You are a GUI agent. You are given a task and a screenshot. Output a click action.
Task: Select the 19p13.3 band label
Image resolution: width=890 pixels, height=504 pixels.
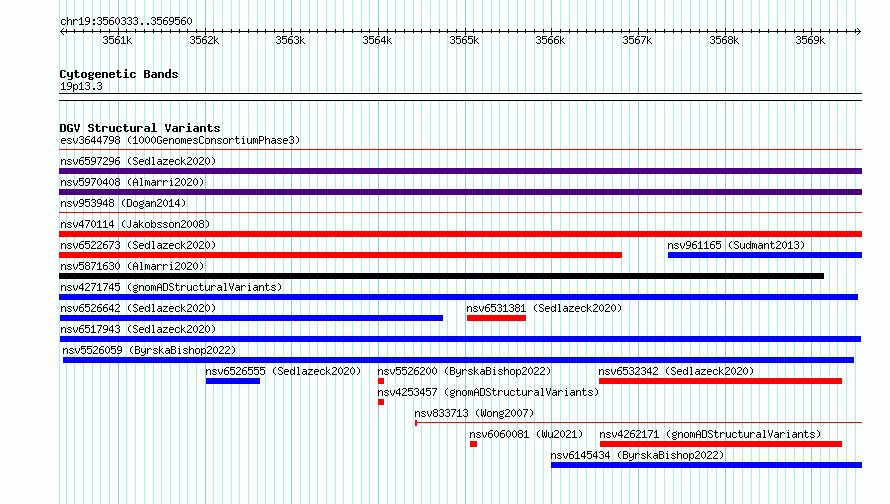(81, 86)
